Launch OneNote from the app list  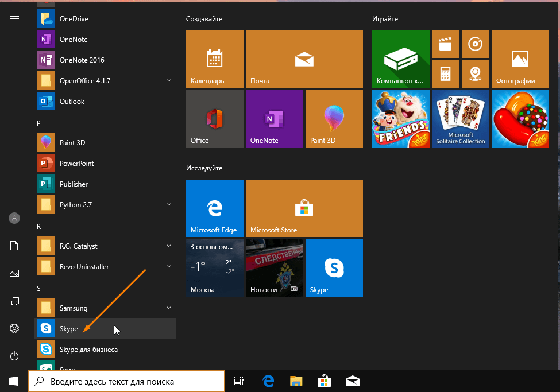(x=105, y=39)
